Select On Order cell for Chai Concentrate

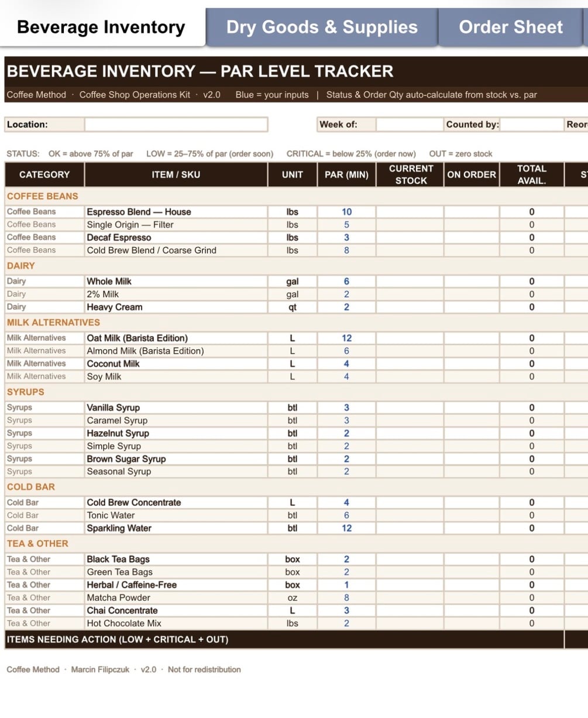[x=472, y=611]
